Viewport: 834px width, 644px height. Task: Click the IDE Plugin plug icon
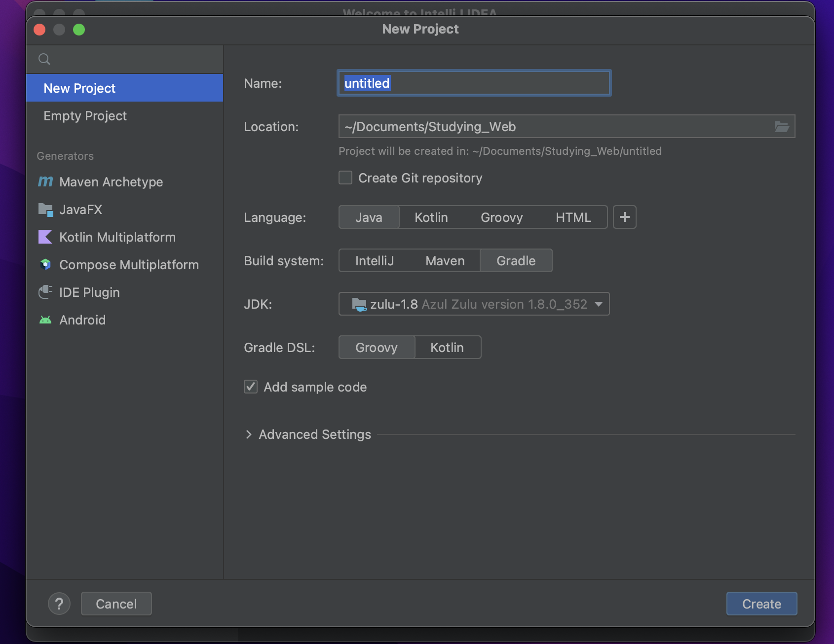coord(45,292)
